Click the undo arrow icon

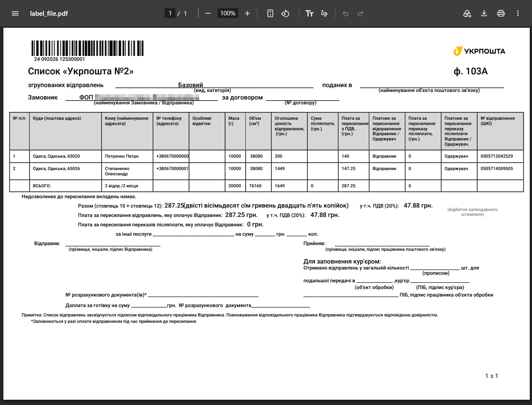pyautogui.click(x=346, y=14)
